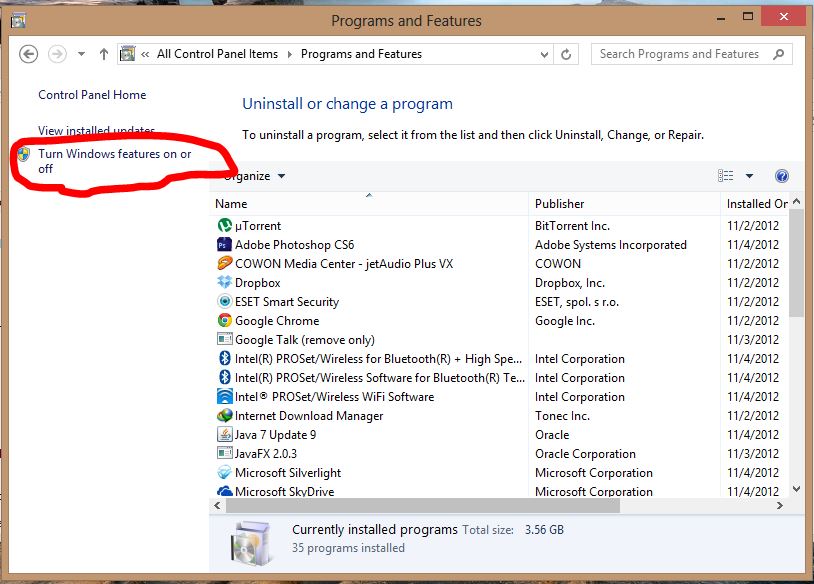Click the Java 7 Update 9 icon
The image size is (814, 584).
224,434
